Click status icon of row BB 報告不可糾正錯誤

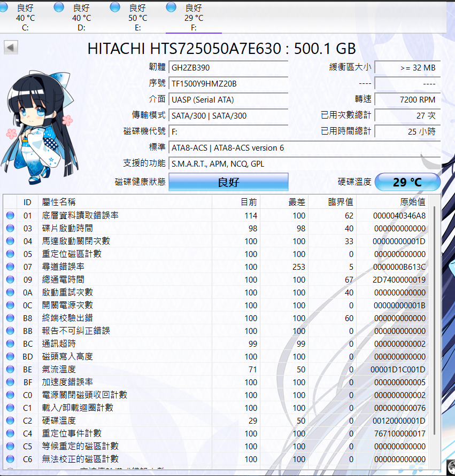click(x=10, y=331)
